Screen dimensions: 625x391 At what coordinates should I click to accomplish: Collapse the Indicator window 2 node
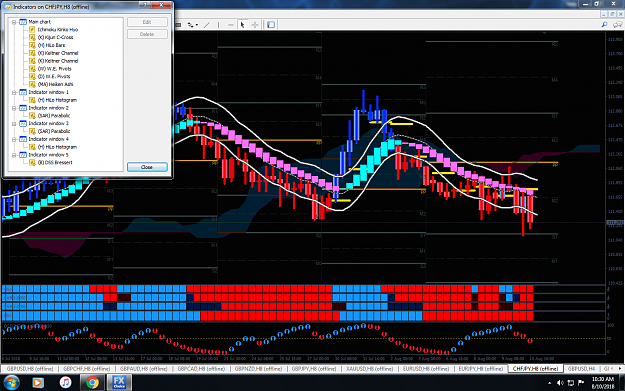point(14,108)
